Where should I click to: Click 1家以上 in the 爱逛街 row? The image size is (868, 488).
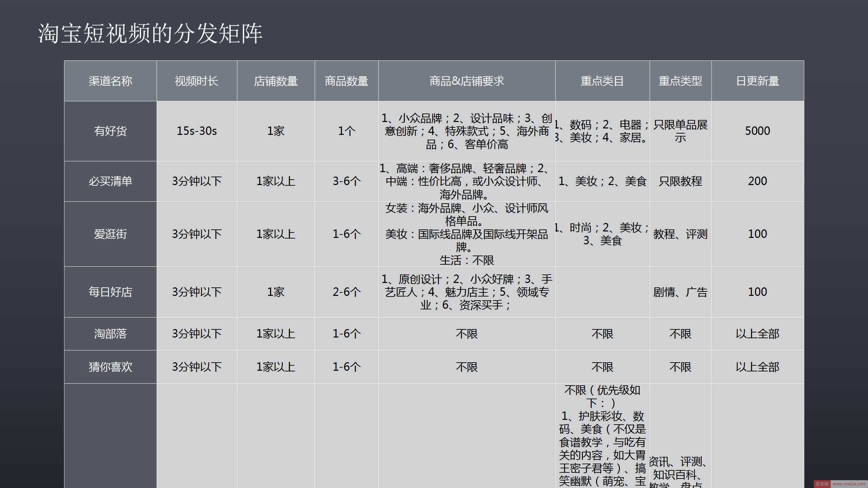276,234
